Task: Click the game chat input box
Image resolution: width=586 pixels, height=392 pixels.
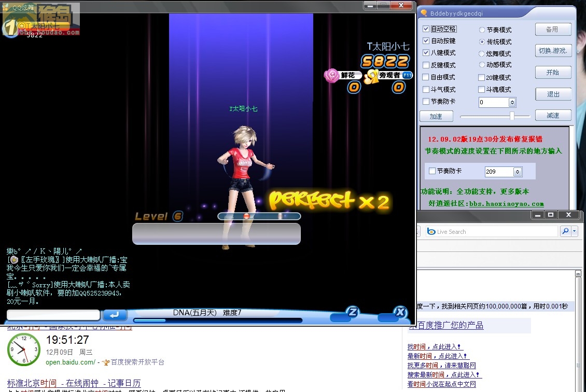Action: [53, 315]
